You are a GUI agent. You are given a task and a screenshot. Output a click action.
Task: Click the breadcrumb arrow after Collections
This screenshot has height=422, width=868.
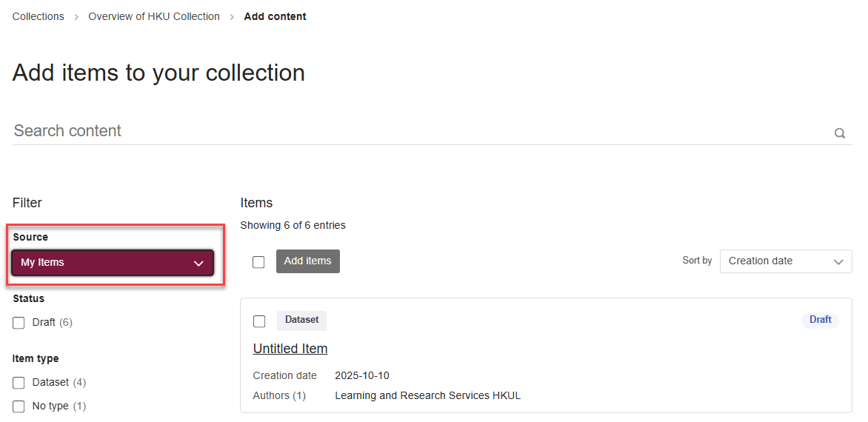(76, 17)
